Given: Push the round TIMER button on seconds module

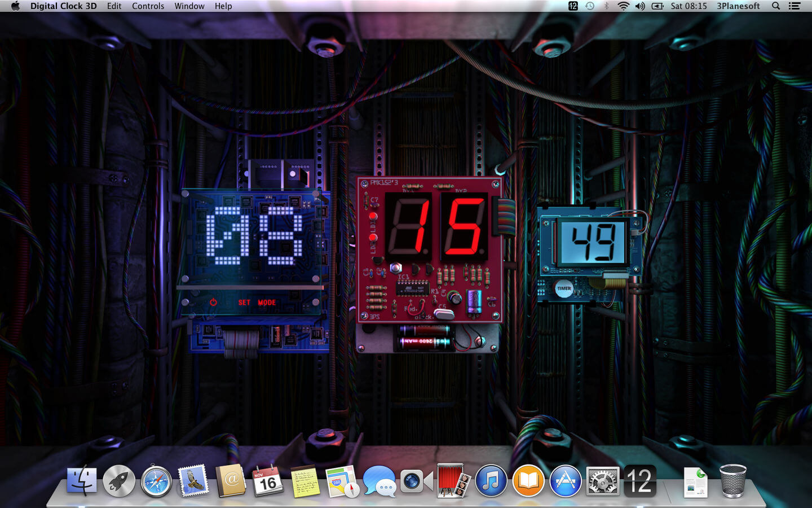Looking at the screenshot, I should pyautogui.click(x=564, y=288).
